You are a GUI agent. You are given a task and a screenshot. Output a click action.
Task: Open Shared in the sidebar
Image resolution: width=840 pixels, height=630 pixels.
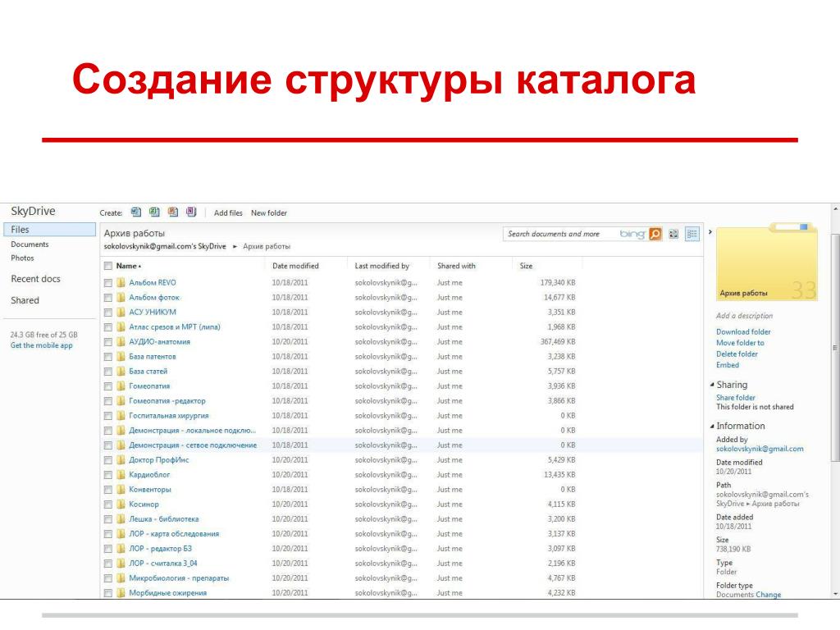point(25,300)
